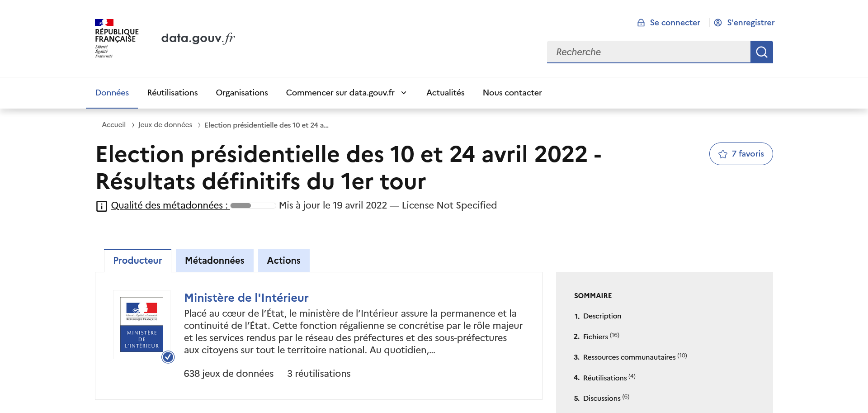
Task: Click the data.gouv.fr logo
Action: point(198,38)
